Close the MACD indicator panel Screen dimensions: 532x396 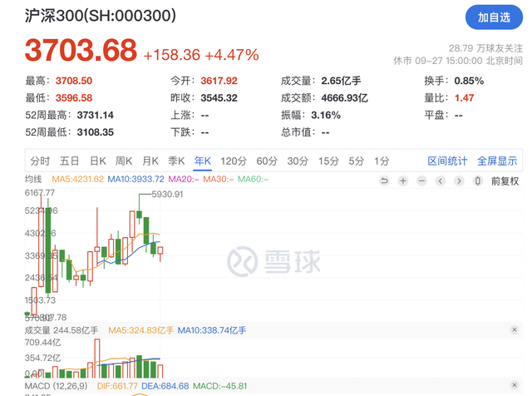515,385
